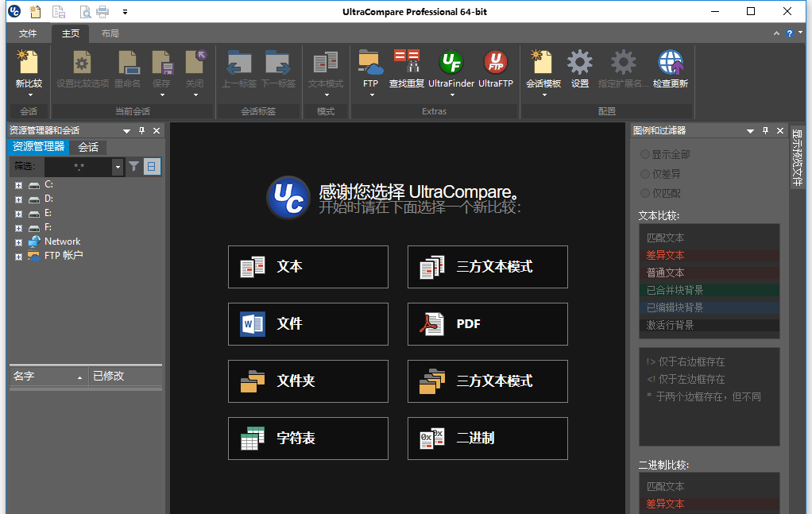Expand the FTP 帐户 tree node
Image resolution: width=812 pixels, height=514 pixels.
[x=17, y=255]
